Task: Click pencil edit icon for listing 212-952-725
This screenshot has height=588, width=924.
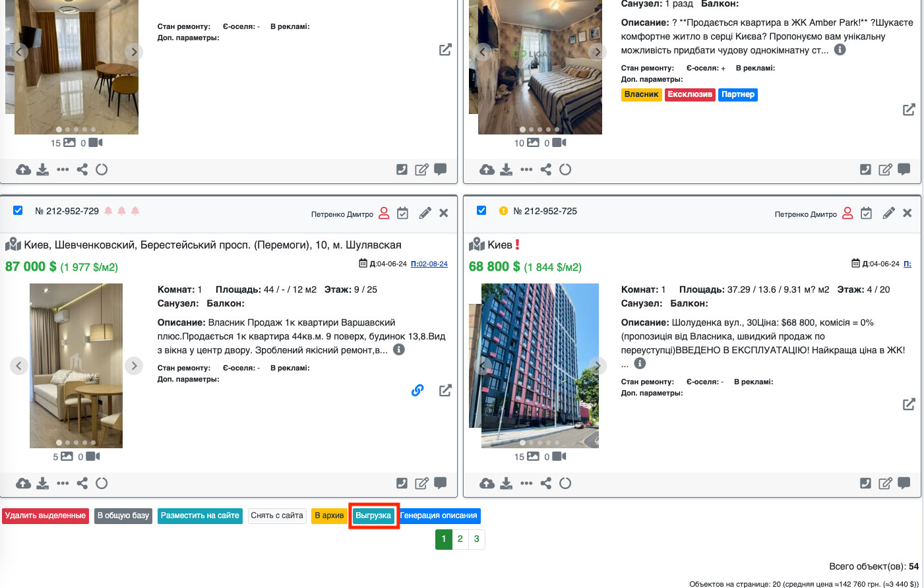Action: coord(888,213)
